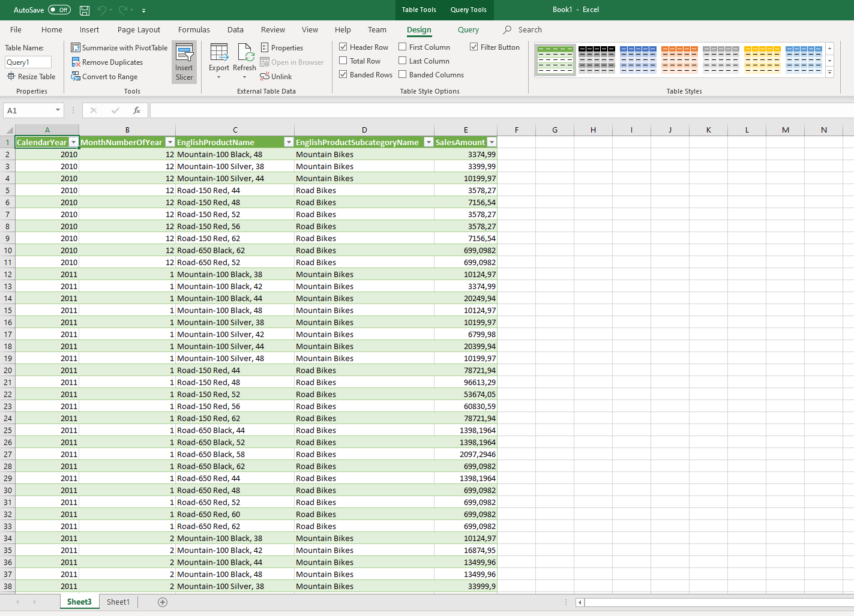Remove duplicates from the table
Image resolution: width=854 pixels, height=616 pixels.
click(x=113, y=62)
